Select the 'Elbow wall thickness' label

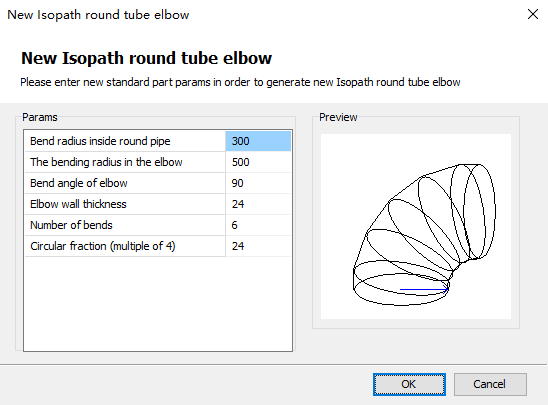(78, 204)
